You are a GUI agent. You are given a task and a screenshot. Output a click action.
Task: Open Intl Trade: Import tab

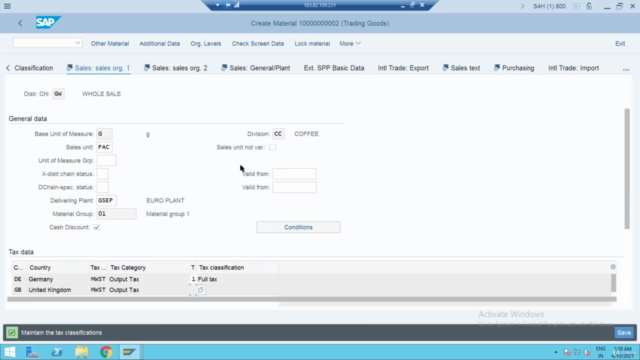point(573,68)
